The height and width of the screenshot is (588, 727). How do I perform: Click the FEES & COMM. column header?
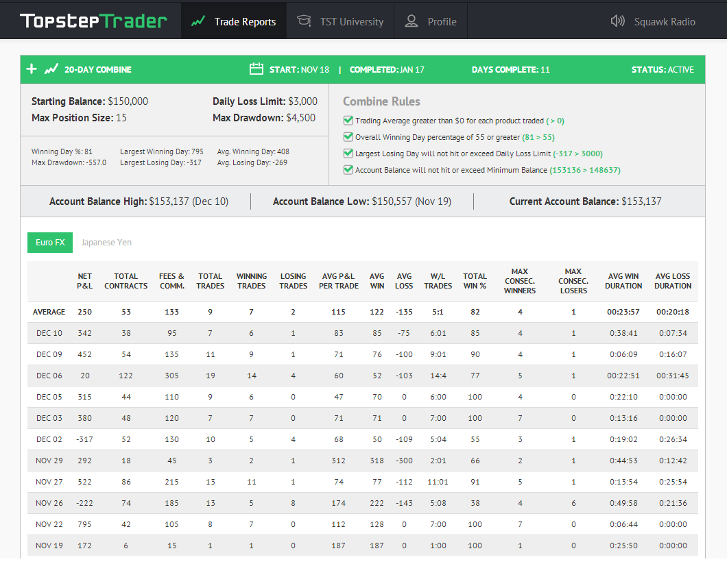coord(171,281)
